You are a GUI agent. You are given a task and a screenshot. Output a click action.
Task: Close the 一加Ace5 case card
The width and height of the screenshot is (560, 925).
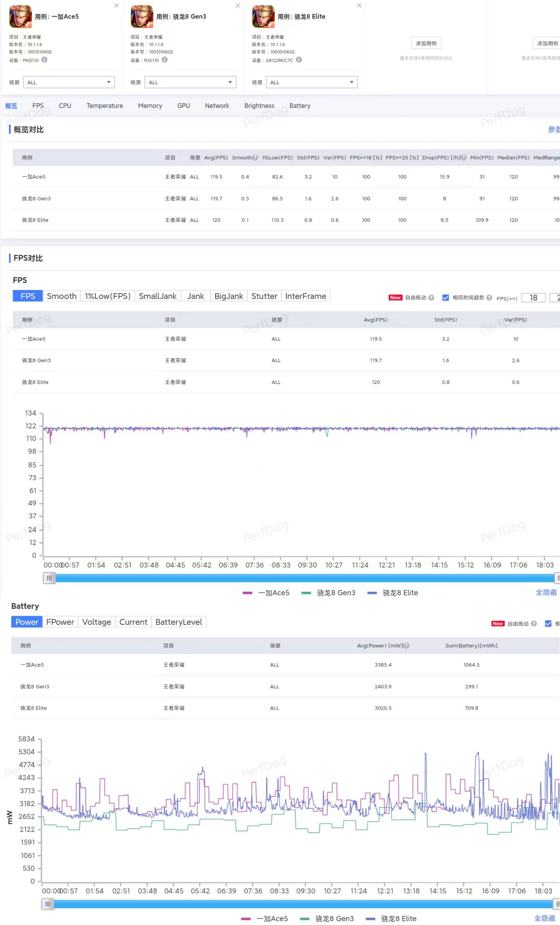pos(117,5)
